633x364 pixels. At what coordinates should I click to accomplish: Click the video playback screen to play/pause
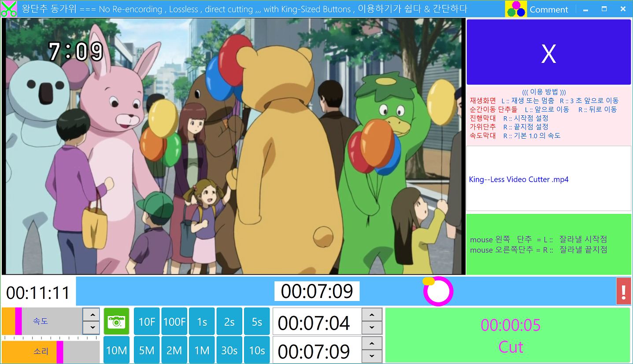click(x=233, y=147)
